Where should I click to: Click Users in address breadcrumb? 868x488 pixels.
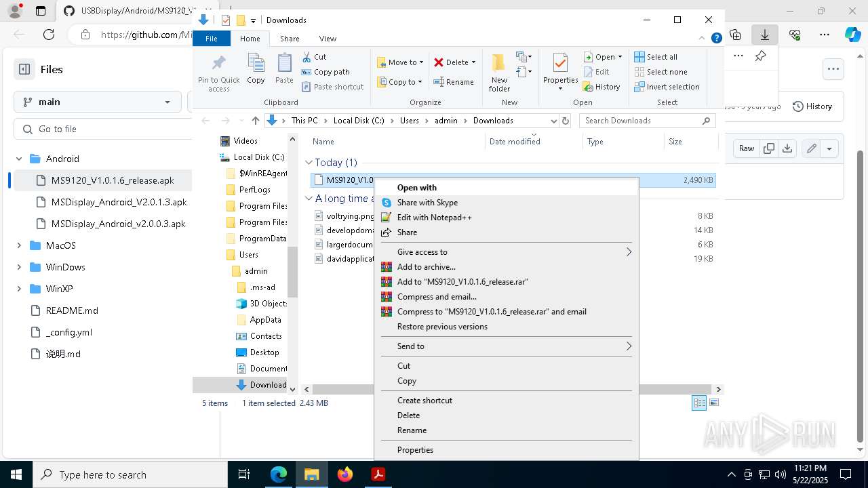[410, 121]
